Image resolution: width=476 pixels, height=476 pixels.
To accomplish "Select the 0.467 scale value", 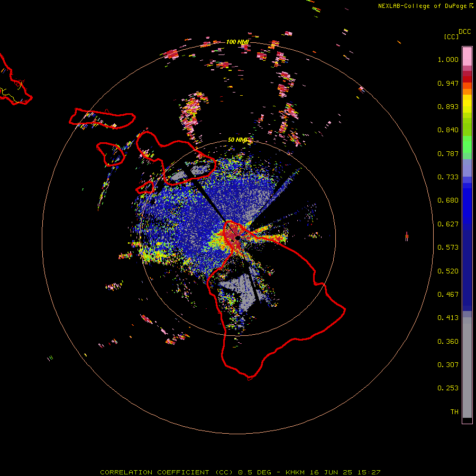I will point(448,295).
